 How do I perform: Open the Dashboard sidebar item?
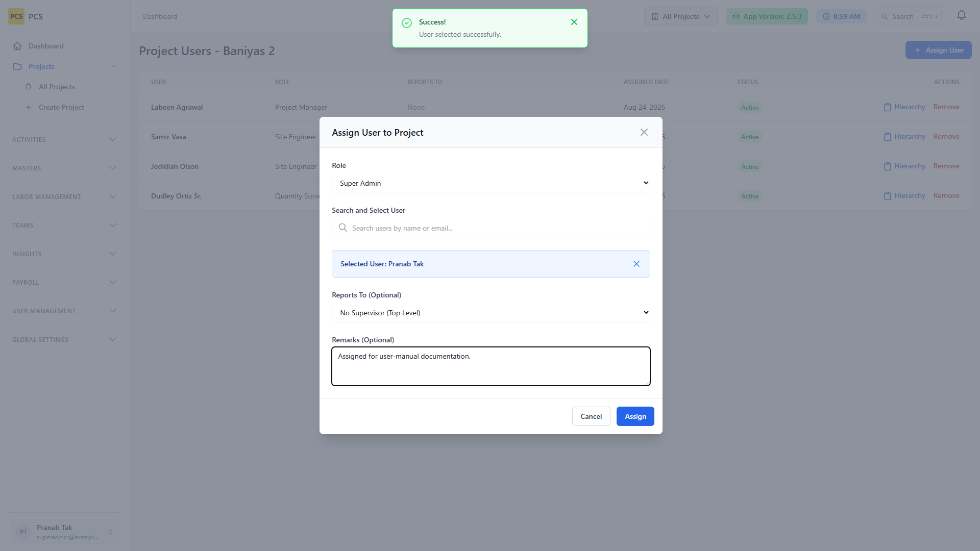click(x=64, y=46)
